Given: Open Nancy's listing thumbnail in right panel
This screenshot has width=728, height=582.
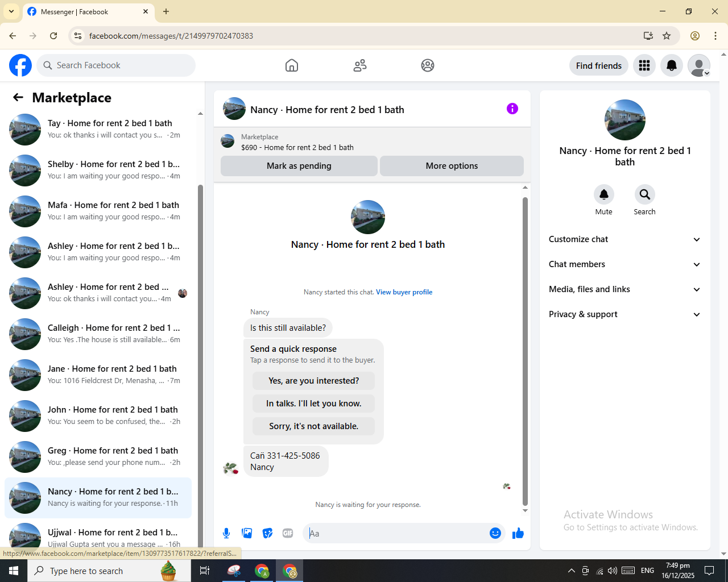Looking at the screenshot, I should click(625, 120).
